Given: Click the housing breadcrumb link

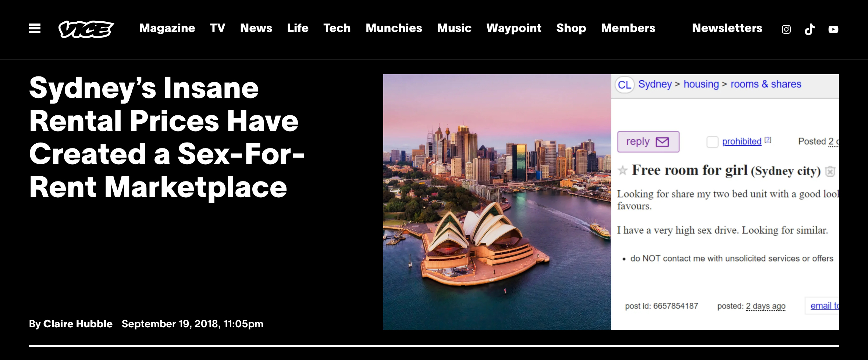Looking at the screenshot, I should click(701, 84).
